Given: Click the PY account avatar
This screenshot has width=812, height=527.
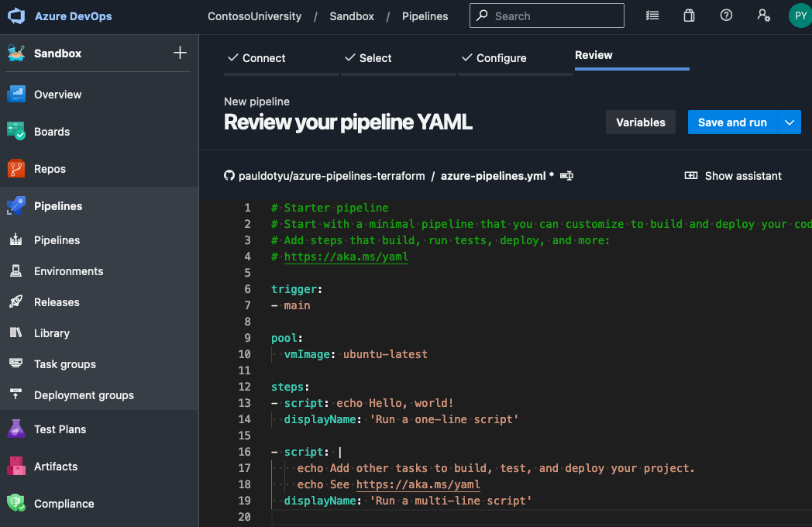Looking at the screenshot, I should click(800, 15).
